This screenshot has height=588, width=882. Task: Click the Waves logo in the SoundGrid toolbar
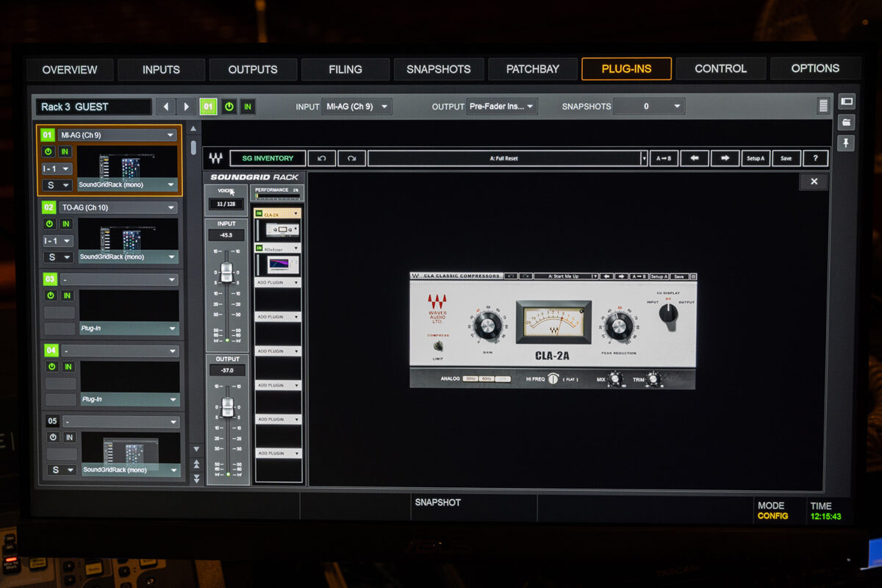tap(215, 158)
